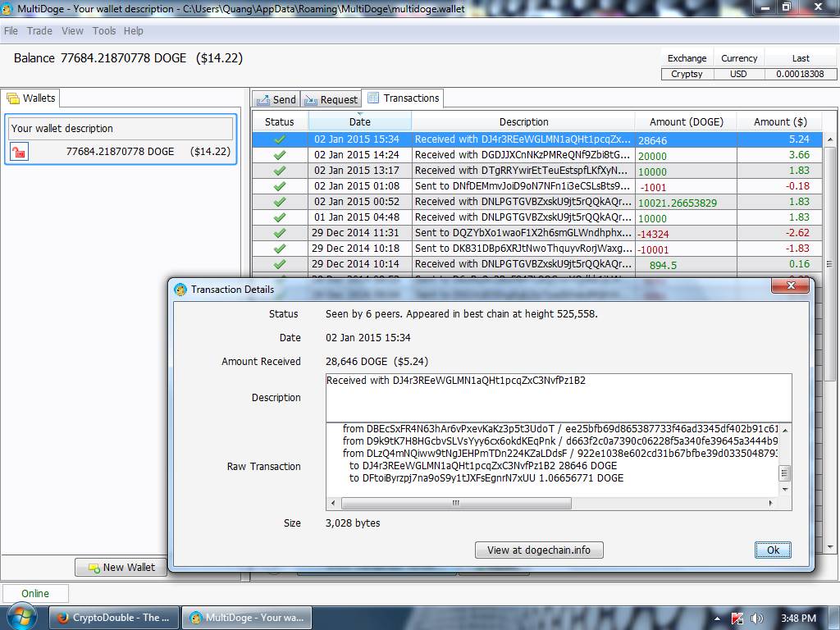Select the Wallets tab
The width and height of the screenshot is (840, 630).
click(31, 98)
